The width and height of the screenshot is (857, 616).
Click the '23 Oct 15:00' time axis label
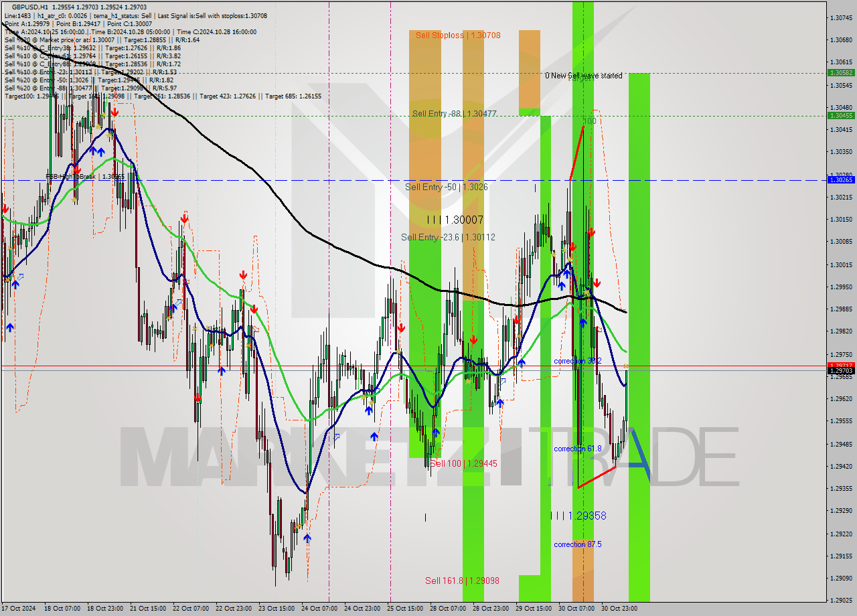(x=277, y=609)
